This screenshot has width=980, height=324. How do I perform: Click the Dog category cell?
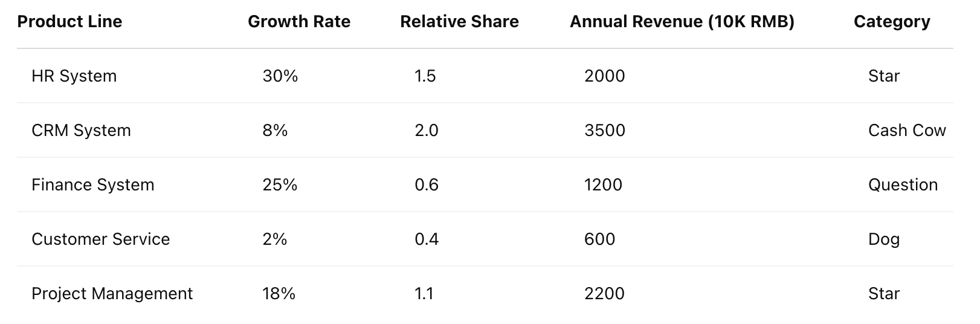tap(884, 239)
